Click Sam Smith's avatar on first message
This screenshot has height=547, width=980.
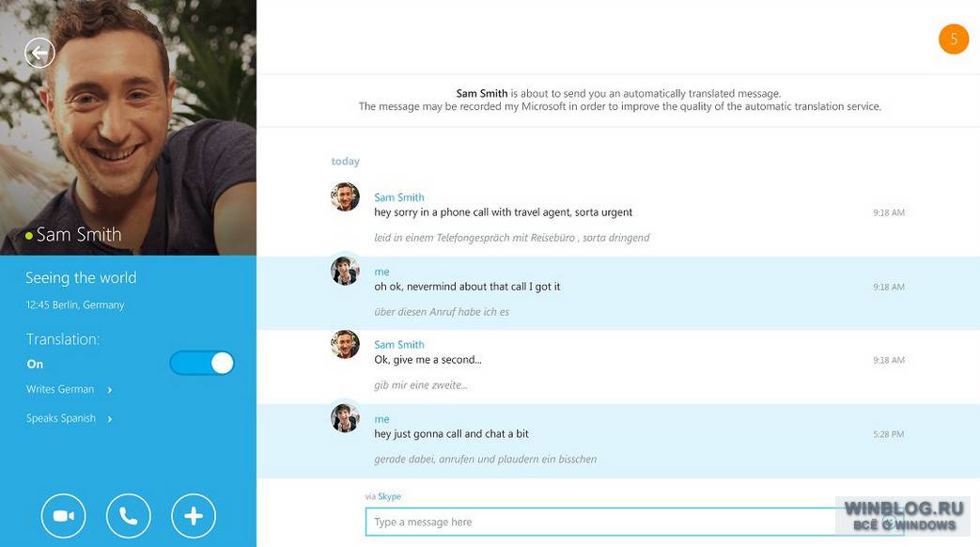(x=345, y=197)
